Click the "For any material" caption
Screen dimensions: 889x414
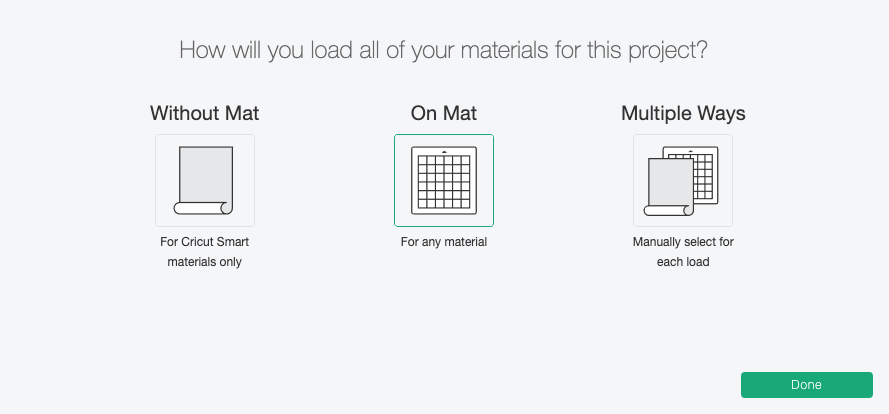point(444,242)
